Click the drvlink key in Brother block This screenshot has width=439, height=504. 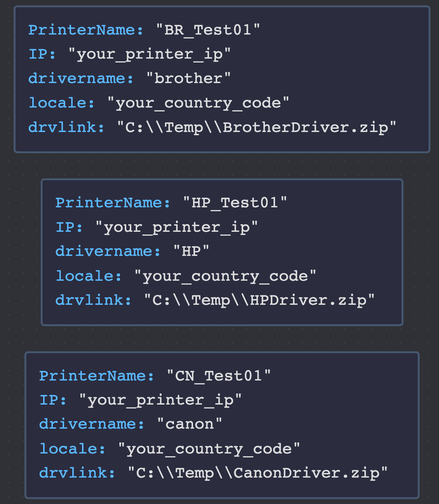[66, 127]
